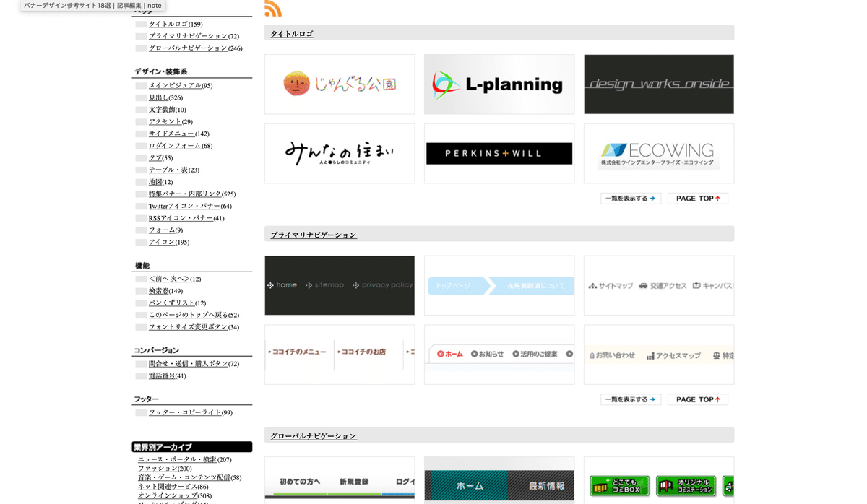Image resolution: width=867 pixels, height=504 pixels.
Task: Open the dark home / sitemap navigation thumbnail
Action: 340,285
